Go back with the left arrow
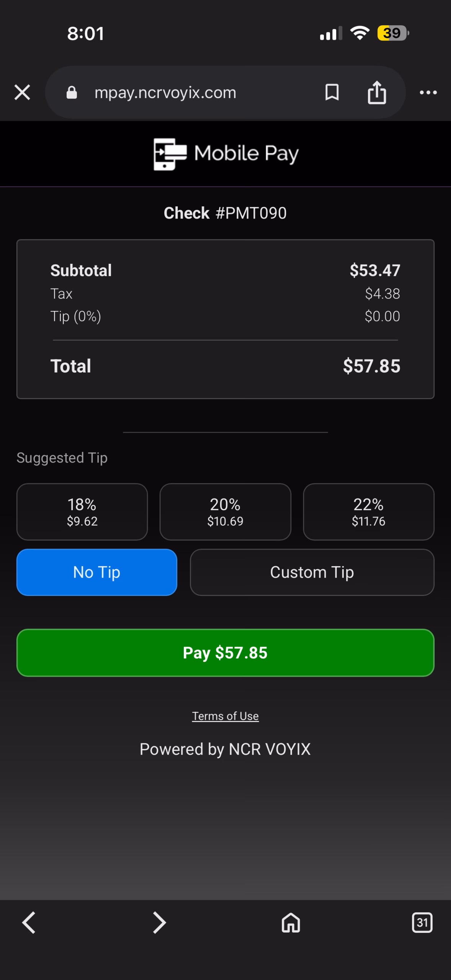This screenshot has width=451, height=980. pos(29,923)
